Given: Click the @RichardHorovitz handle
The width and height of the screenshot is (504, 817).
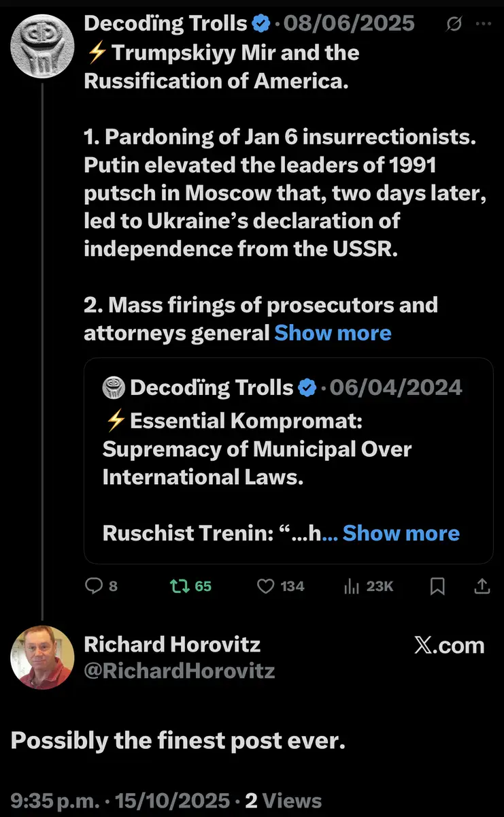Looking at the screenshot, I should 180,671.
